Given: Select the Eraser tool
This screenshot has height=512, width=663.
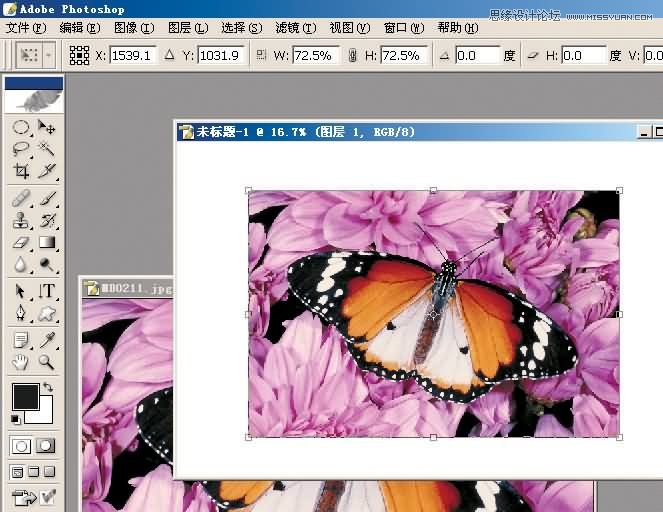Looking at the screenshot, I should point(21,243).
